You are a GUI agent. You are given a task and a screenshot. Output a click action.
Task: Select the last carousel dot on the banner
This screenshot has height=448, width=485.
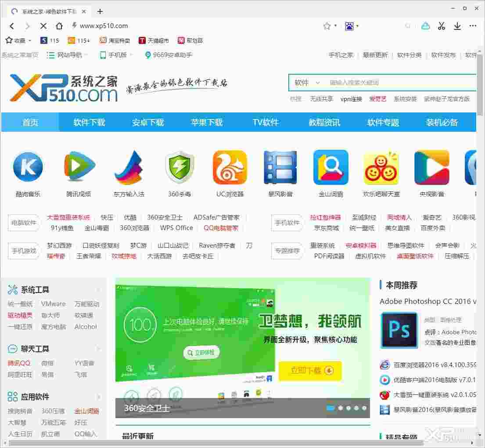tap(364, 408)
